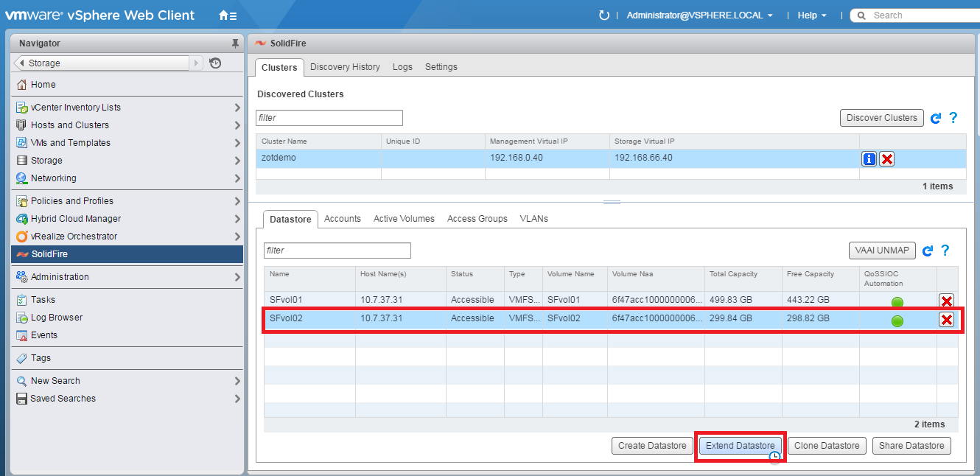Expand Hosts and Clusters chevron

237,125
